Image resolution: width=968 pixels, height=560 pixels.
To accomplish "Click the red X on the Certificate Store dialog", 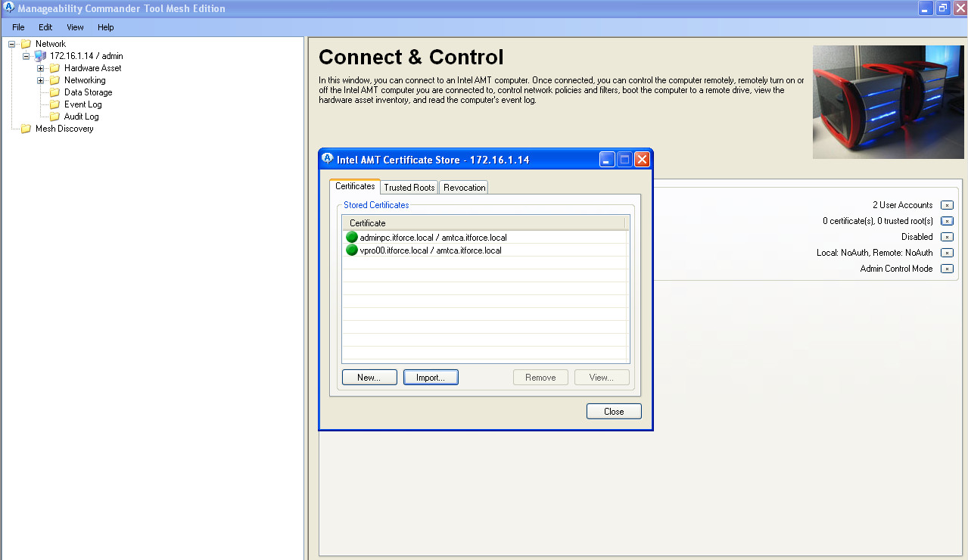I will [642, 160].
